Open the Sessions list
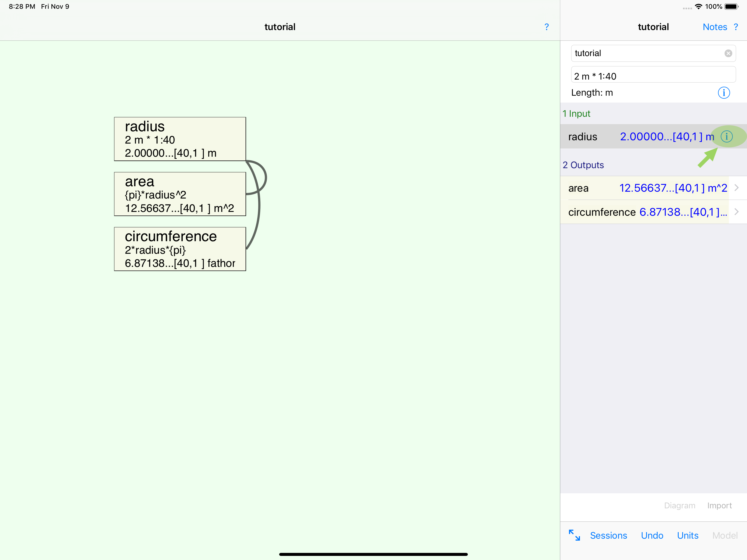Image resolution: width=747 pixels, height=560 pixels. (608, 535)
